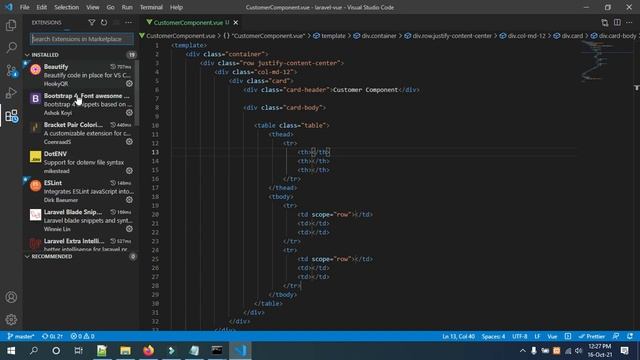
Task: Open the Terminal menu
Action: [x=151, y=7]
